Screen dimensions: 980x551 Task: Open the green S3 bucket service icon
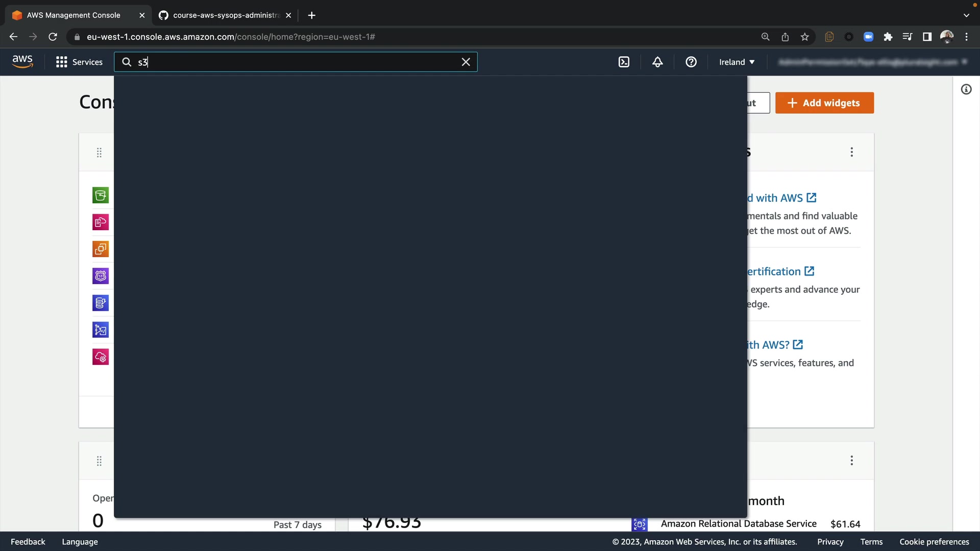click(101, 195)
